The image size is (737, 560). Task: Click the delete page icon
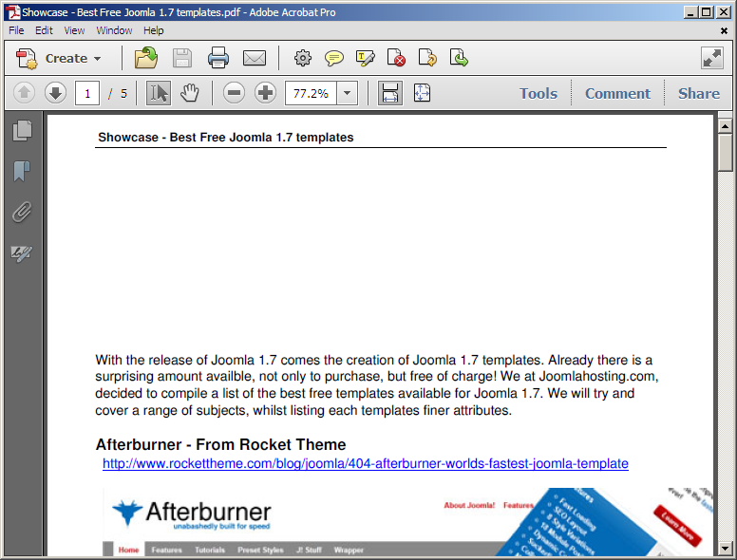[x=396, y=58]
